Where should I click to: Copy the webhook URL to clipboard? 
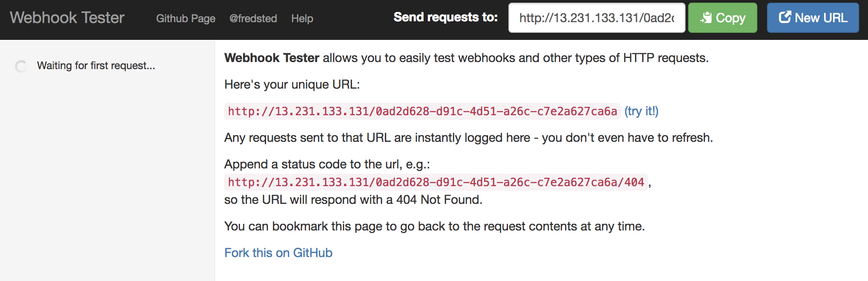click(722, 18)
